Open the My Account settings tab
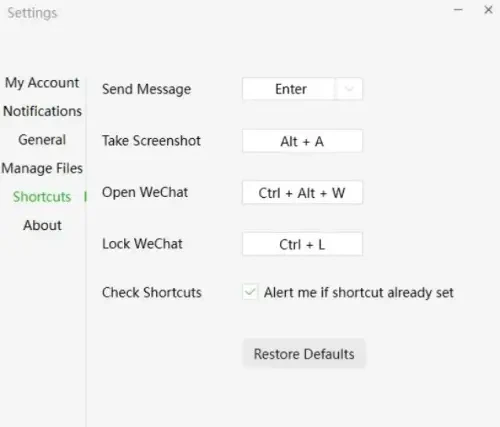The height and width of the screenshot is (427, 500). pyautogui.click(x=42, y=83)
